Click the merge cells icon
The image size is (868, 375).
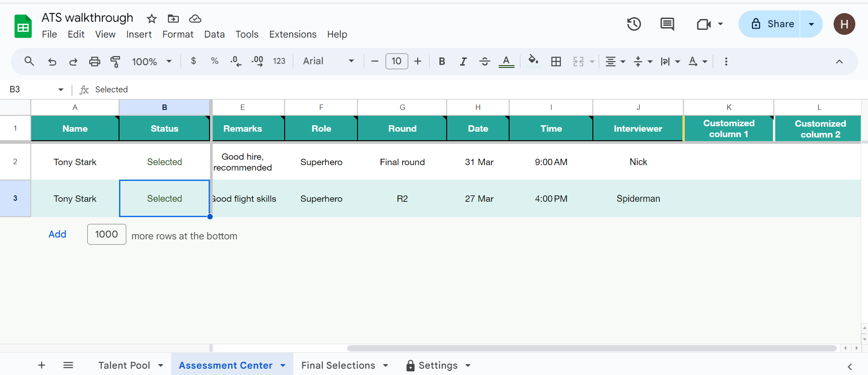(x=578, y=62)
